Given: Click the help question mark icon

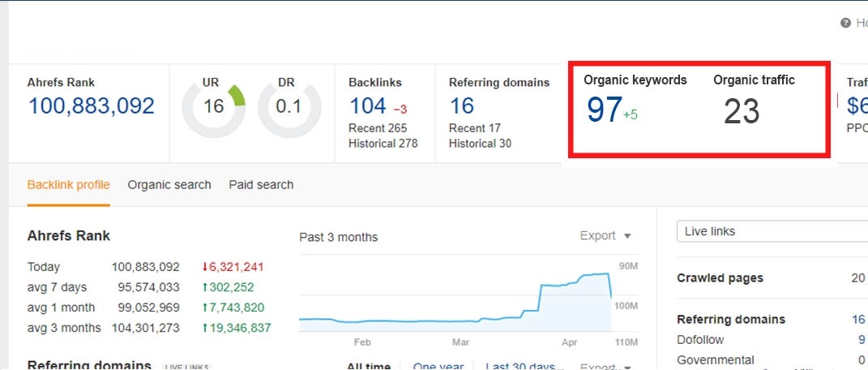Looking at the screenshot, I should tap(846, 24).
